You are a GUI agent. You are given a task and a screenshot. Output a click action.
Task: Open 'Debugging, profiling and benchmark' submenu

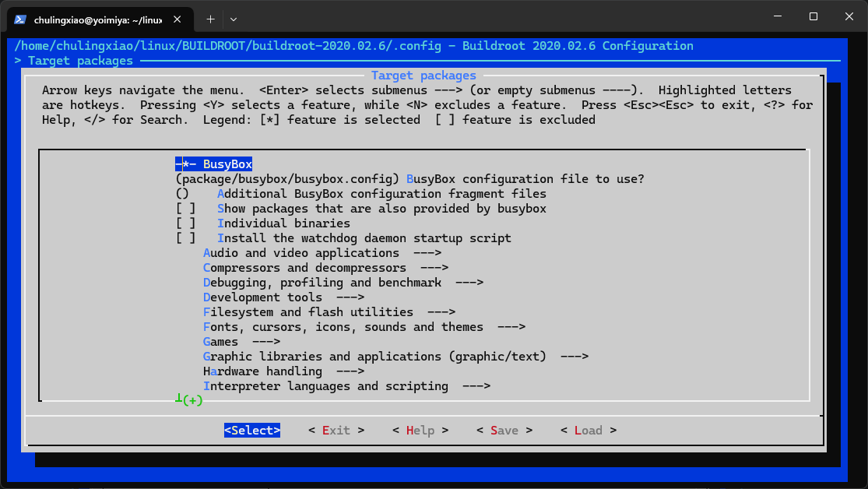tap(343, 283)
